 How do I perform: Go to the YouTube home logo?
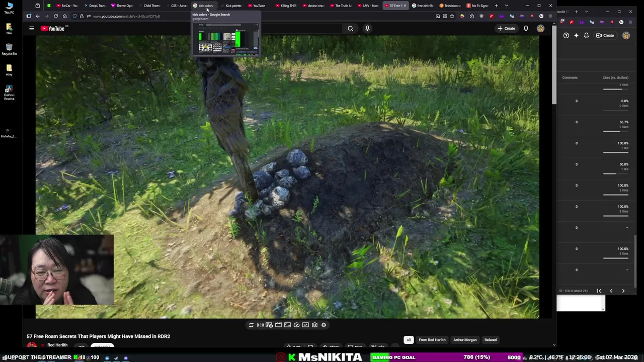click(53, 29)
